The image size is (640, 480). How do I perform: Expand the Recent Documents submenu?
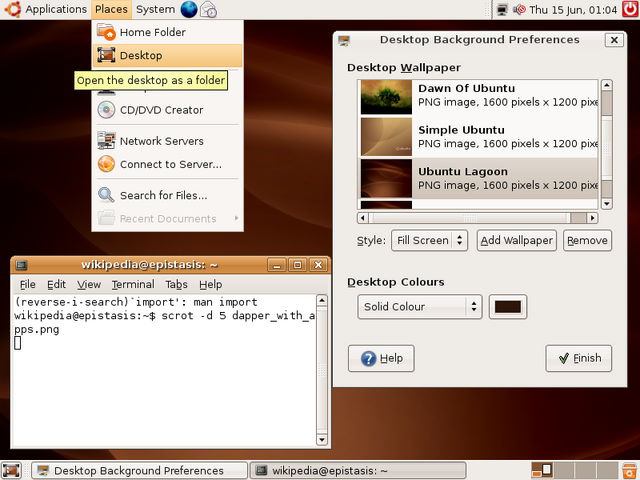(x=167, y=218)
